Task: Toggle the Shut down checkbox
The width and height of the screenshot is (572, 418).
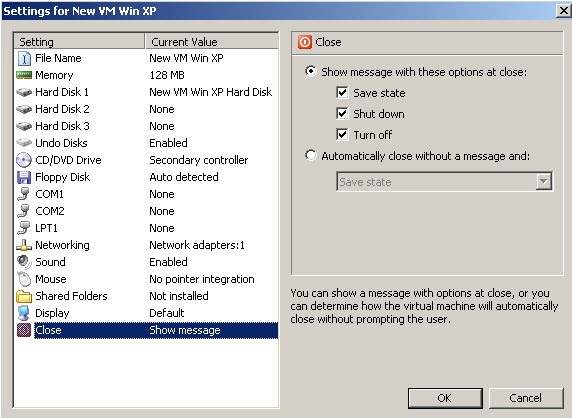Action: (342, 113)
